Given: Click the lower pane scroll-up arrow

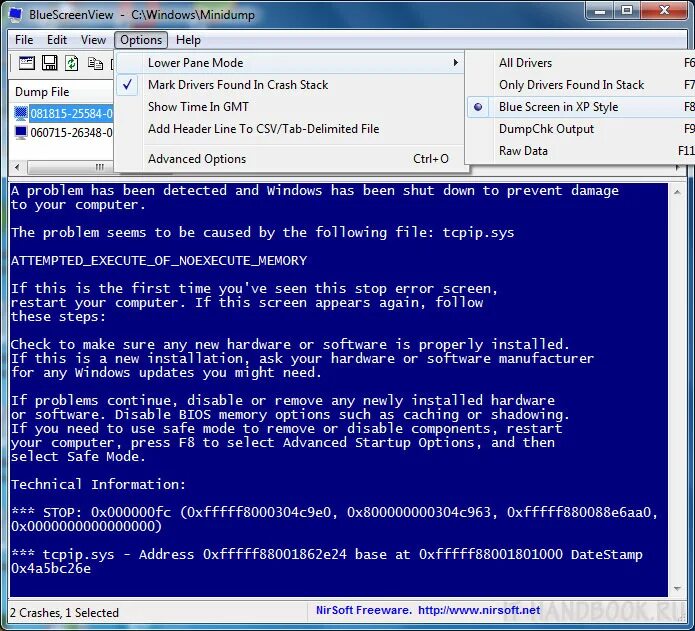Looking at the screenshot, I should pyautogui.click(x=677, y=192).
